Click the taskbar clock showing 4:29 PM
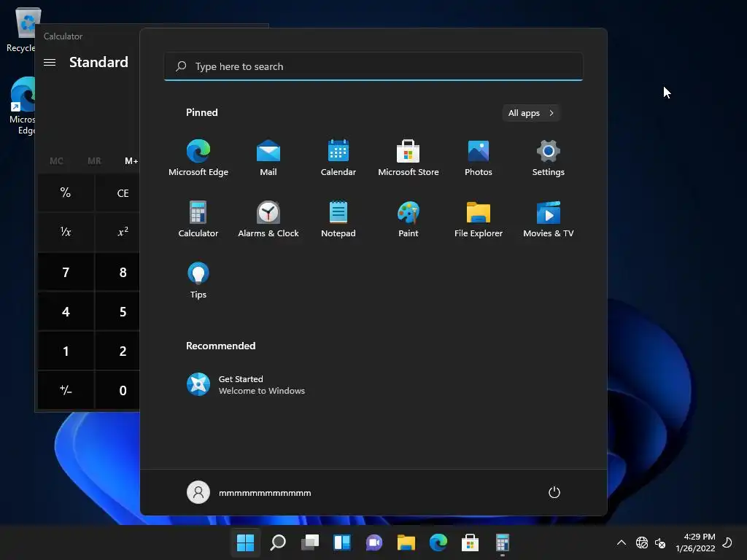Viewport: 747px width, 560px height. pyautogui.click(x=695, y=542)
